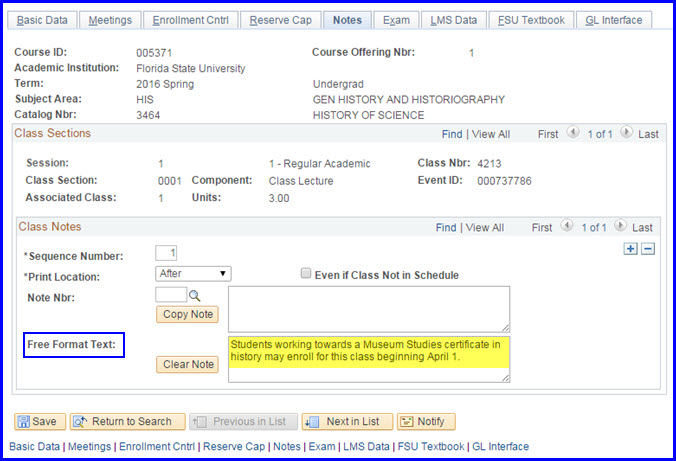Select the Notes tab

pyautogui.click(x=347, y=20)
